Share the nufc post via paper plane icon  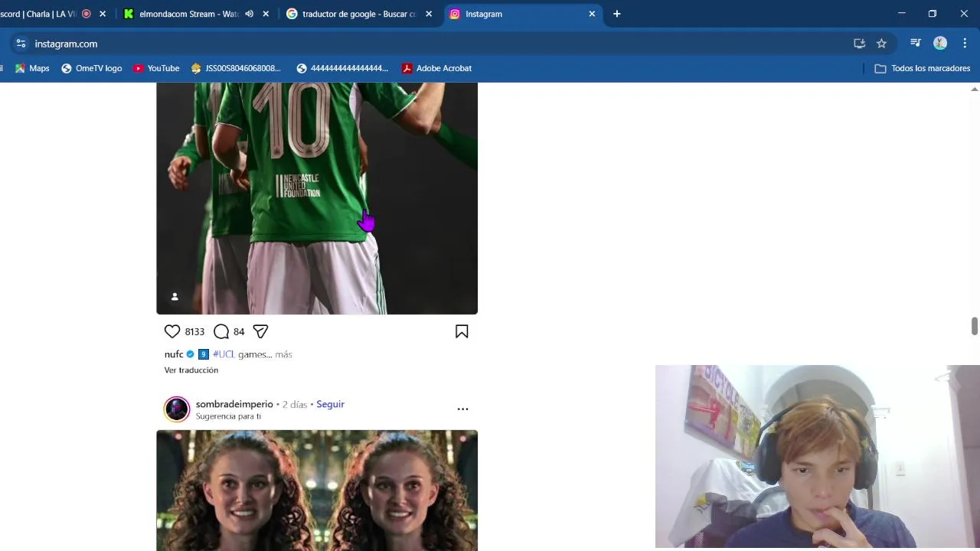260,331
